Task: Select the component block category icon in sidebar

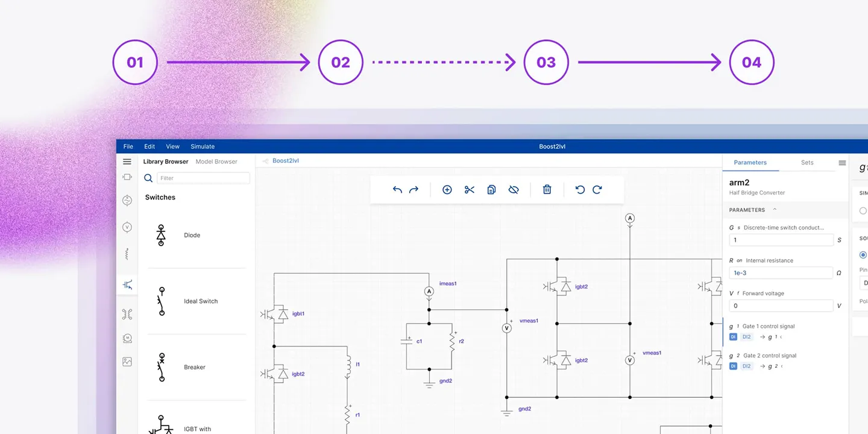Action: 127,177
